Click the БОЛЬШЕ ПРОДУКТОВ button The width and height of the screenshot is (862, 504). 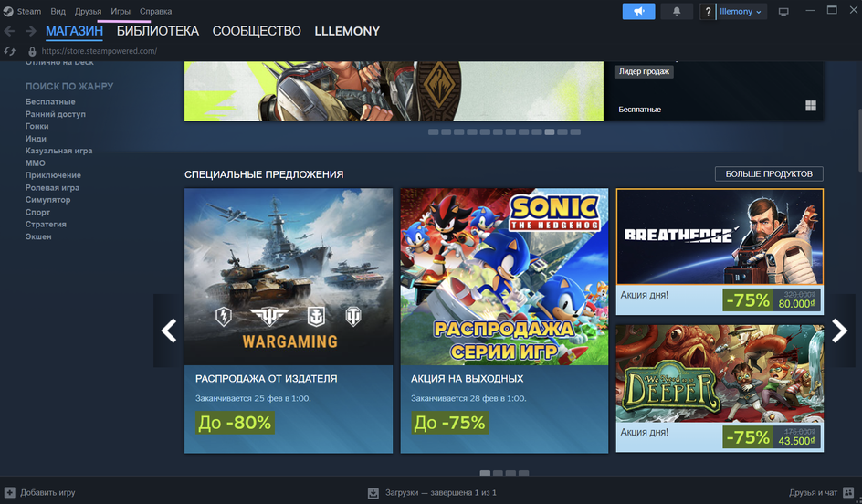769,173
